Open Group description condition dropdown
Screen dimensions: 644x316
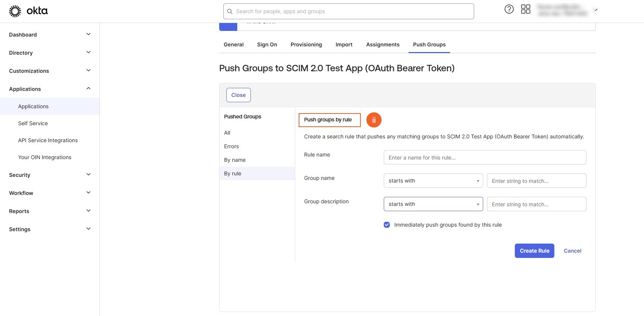pyautogui.click(x=433, y=204)
